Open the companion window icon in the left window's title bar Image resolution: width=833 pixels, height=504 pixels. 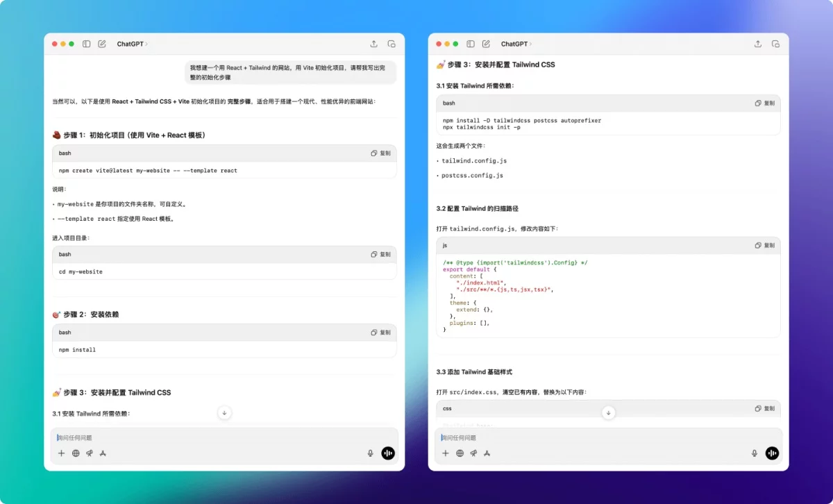pyautogui.click(x=392, y=44)
